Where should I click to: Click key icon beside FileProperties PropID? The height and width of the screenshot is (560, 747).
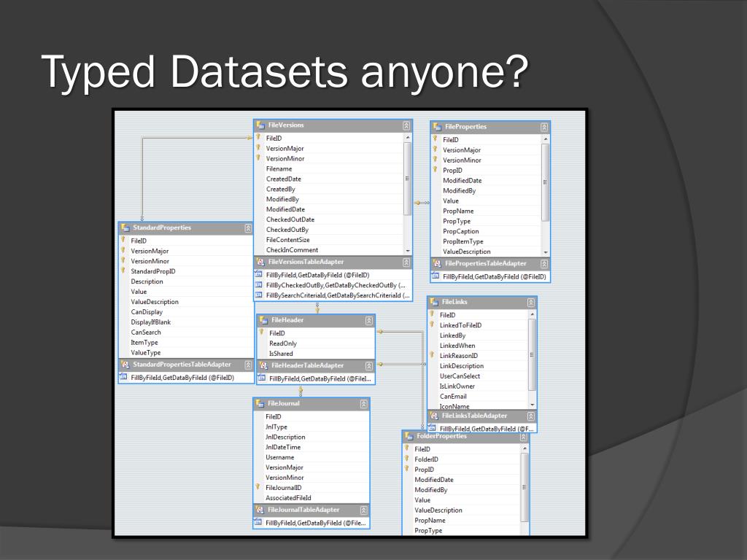click(x=435, y=169)
